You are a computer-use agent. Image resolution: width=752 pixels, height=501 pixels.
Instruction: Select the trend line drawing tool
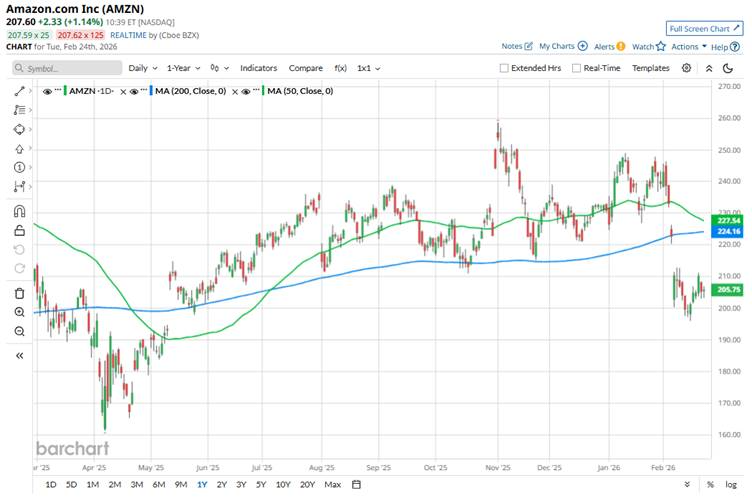click(19, 91)
